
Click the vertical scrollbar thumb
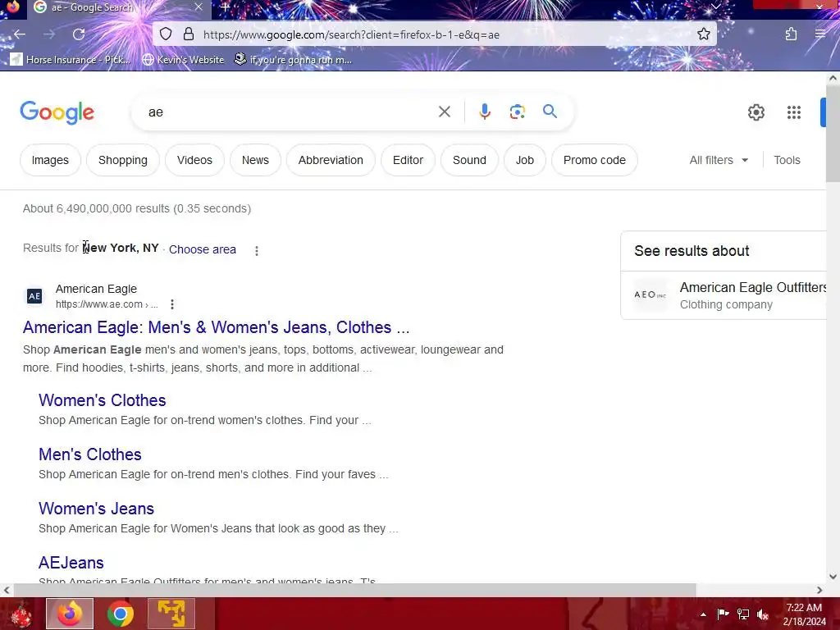[x=833, y=132]
